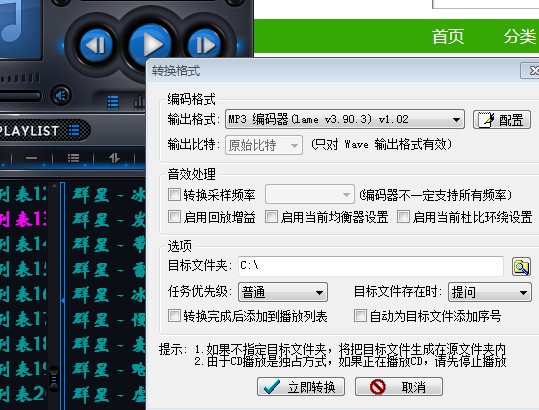Open 目标文件存在时 提问 dropdown
This screenshot has width=539, height=410.
pos(490,292)
